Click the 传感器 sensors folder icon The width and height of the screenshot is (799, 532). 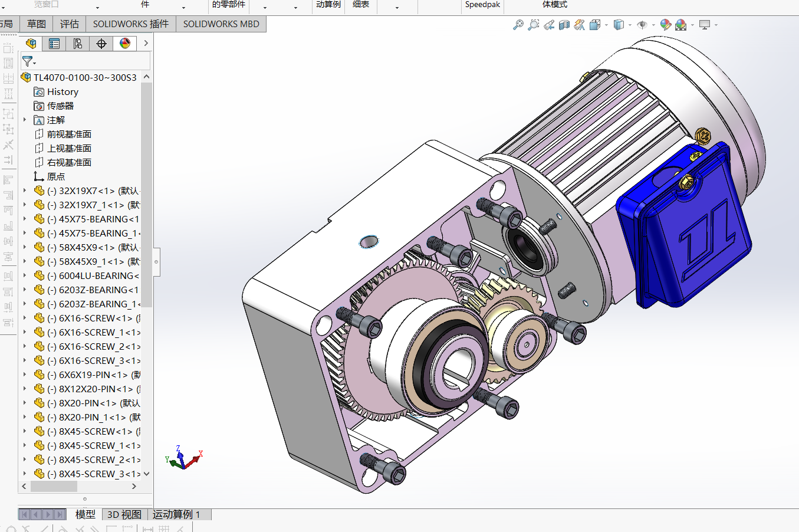(x=39, y=106)
